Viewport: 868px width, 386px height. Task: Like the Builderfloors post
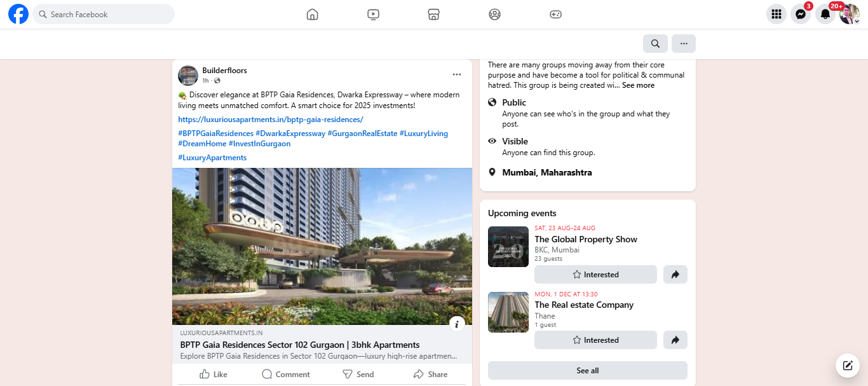pos(214,374)
